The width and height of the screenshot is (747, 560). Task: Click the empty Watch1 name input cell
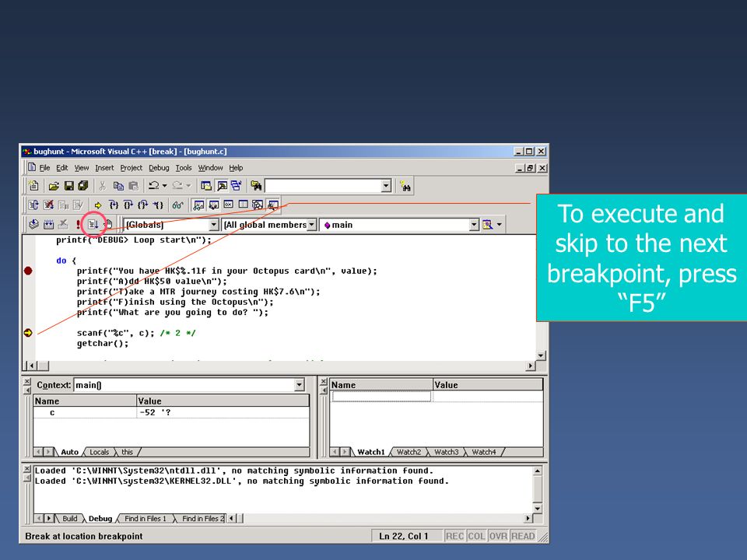click(381, 396)
